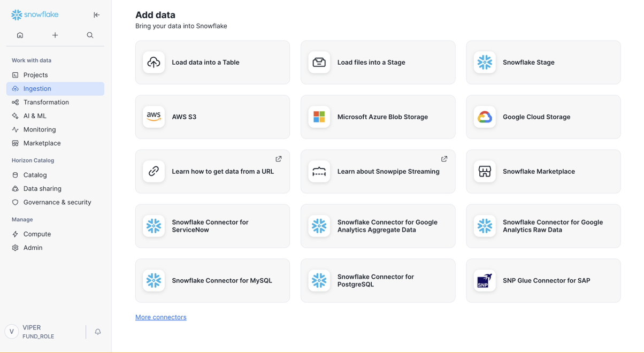Click the Google Analytics Raw Data connector icon

click(485, 226)
